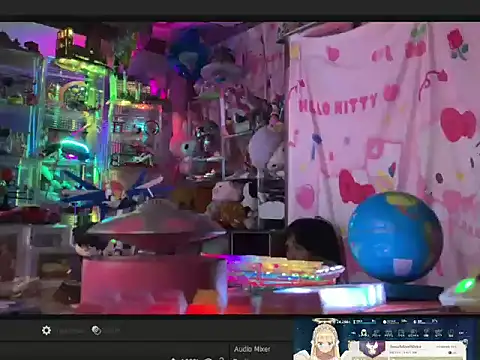
Task: Click the webcam preview canvas
Action: 240,168
